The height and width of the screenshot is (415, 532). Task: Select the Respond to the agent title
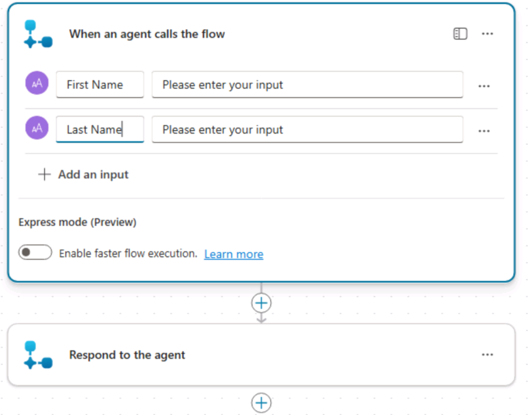tap(127, 355)
